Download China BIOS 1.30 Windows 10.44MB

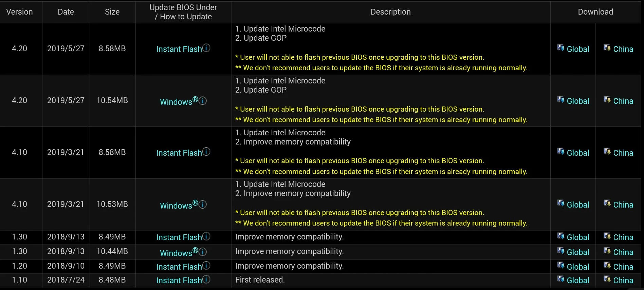click(623, 252)
